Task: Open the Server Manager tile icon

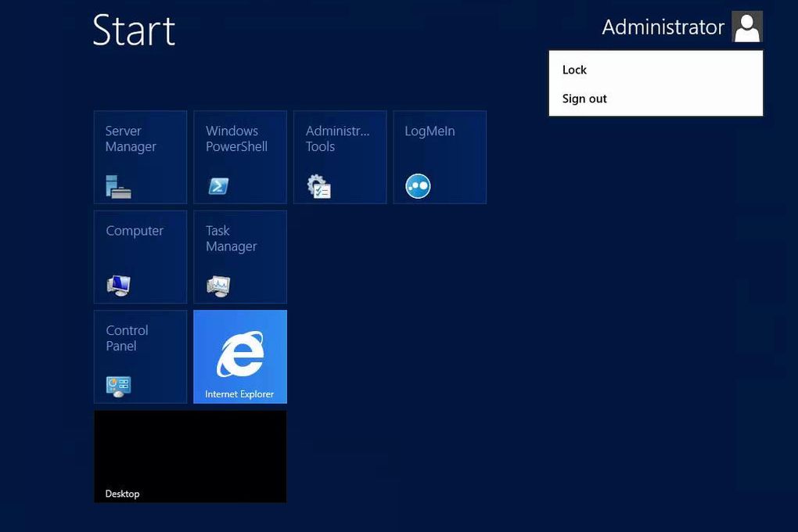Action: pyautogui.click(x=118, y=186)
